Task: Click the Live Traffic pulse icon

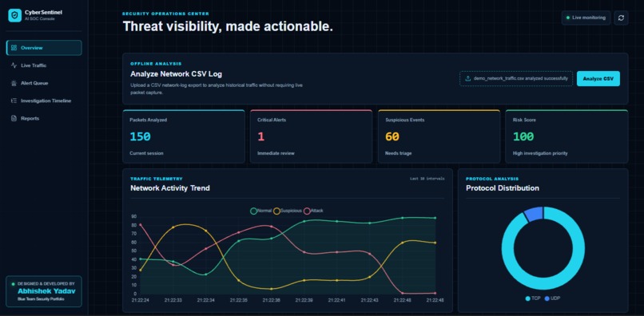Action: pyautogui.click(x=14, y=65)
